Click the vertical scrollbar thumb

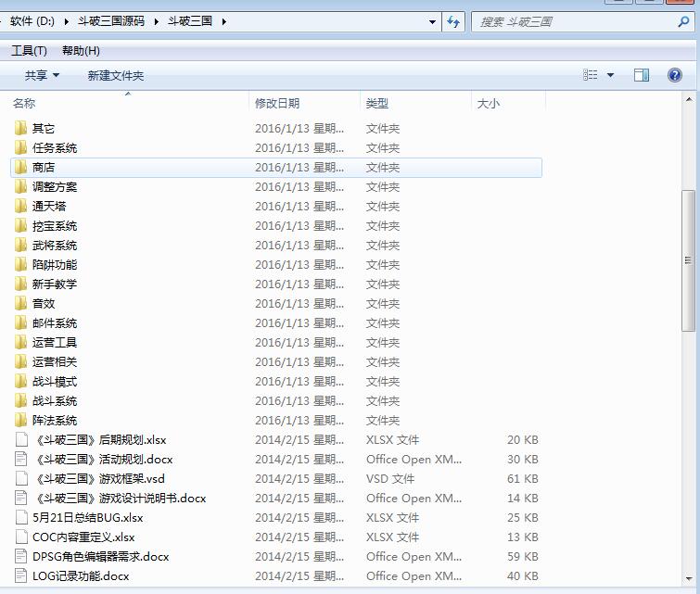click(688, 259)
